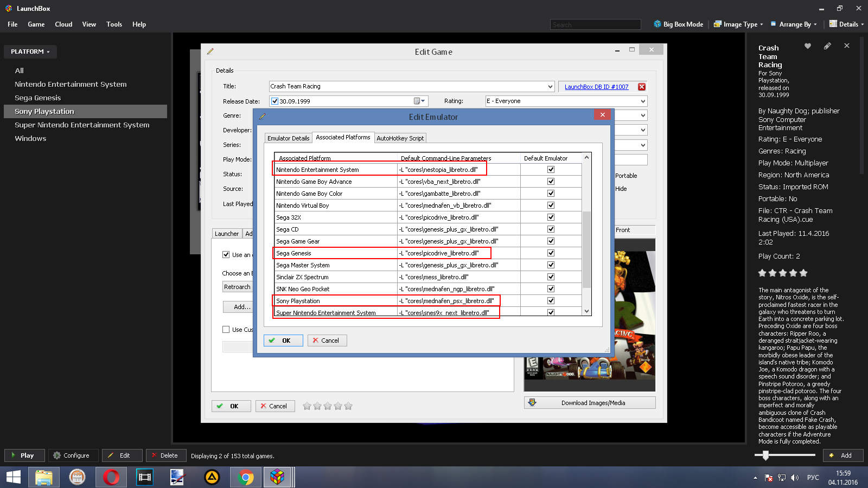Click the fifth star in Edit Game rating
This screenshot has height=488, width=868.
tap(348, 406)
